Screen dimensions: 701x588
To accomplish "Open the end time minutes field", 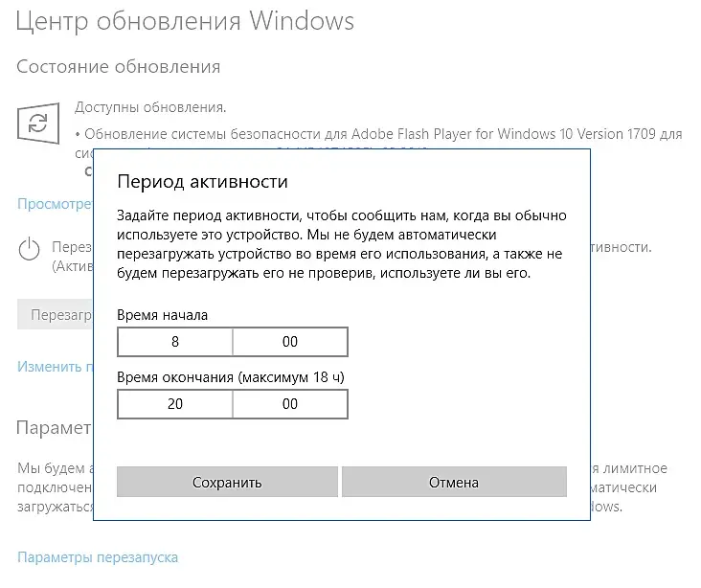I will pyautogui.click(x=290, y=404).
